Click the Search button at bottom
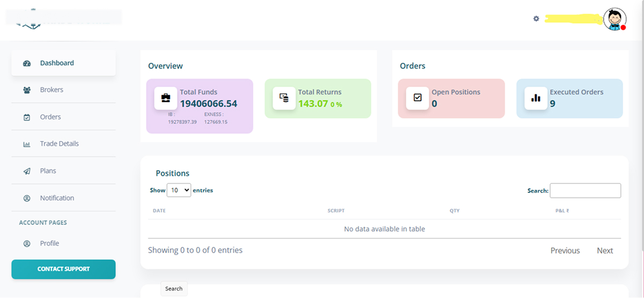Image resolution: width=644 pixels, height=298 pixels. coord(174,288)
